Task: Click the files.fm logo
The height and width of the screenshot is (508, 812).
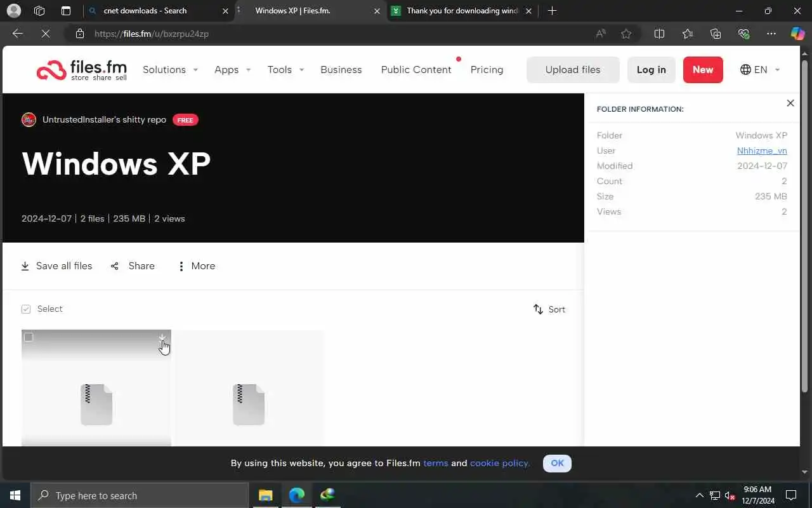Action: (81, 70)
